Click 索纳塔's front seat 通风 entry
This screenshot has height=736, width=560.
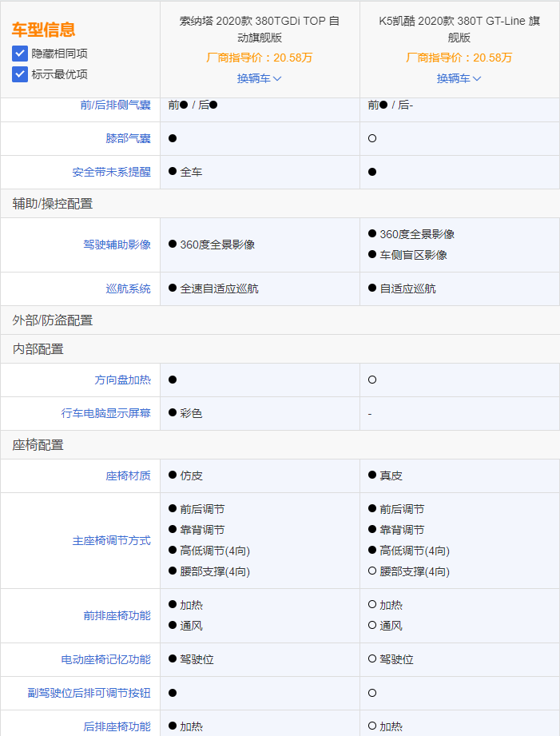click(x=185, y=626)
